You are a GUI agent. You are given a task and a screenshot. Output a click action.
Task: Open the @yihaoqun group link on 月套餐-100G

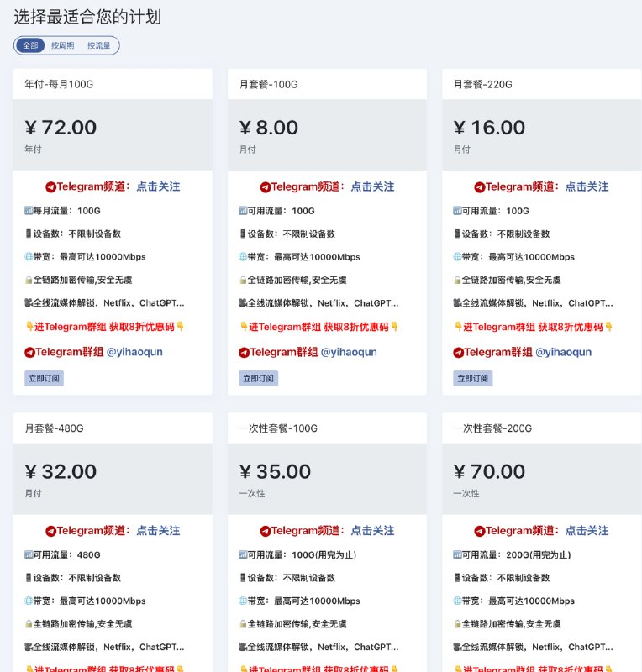coord(350,353)
